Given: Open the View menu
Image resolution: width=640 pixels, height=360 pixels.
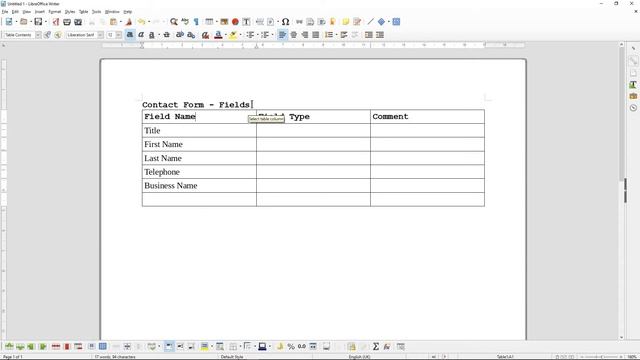Looking at the screenshot, I should [27, 12].
